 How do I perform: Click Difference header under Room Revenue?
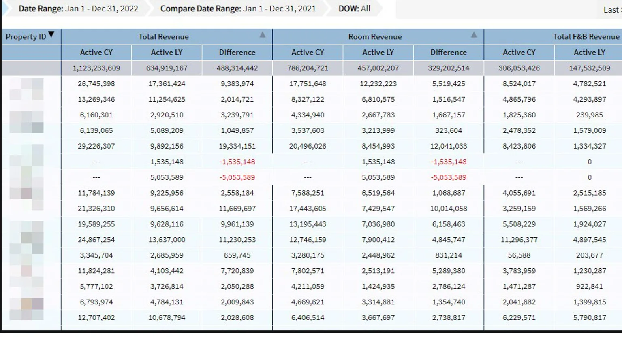click(448, 52)
